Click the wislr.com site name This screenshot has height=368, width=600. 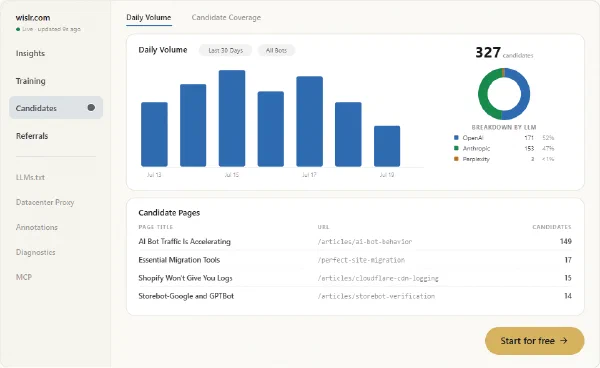33,18
